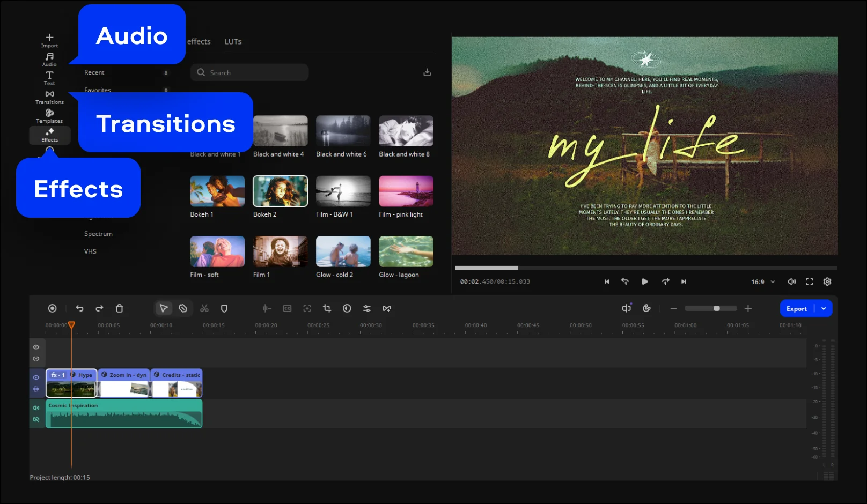
Task: Mute the Cosmic Inspiration audio track
Action: [x=36, y=408]
